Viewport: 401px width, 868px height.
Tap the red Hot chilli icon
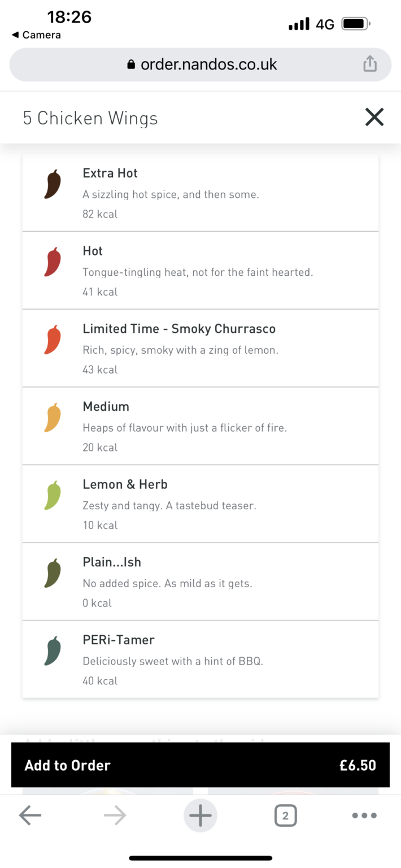pos(53,262)
